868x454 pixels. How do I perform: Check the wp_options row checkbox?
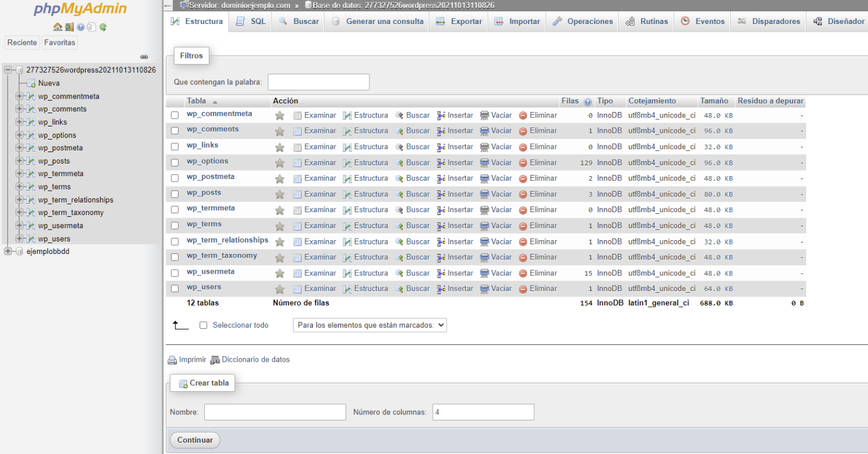(x=175, y=162)
